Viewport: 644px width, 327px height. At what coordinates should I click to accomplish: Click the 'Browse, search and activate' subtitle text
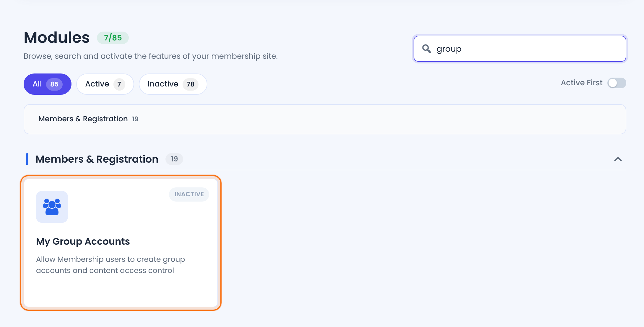tap(151, 56)
